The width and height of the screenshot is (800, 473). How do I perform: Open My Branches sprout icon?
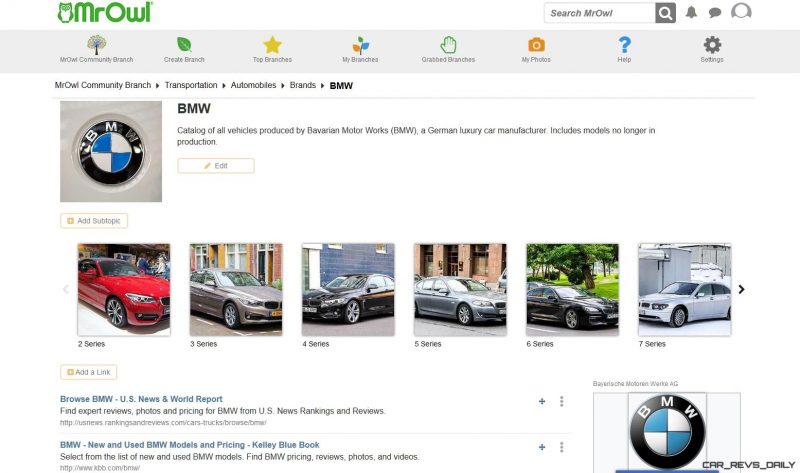[360, 45]
